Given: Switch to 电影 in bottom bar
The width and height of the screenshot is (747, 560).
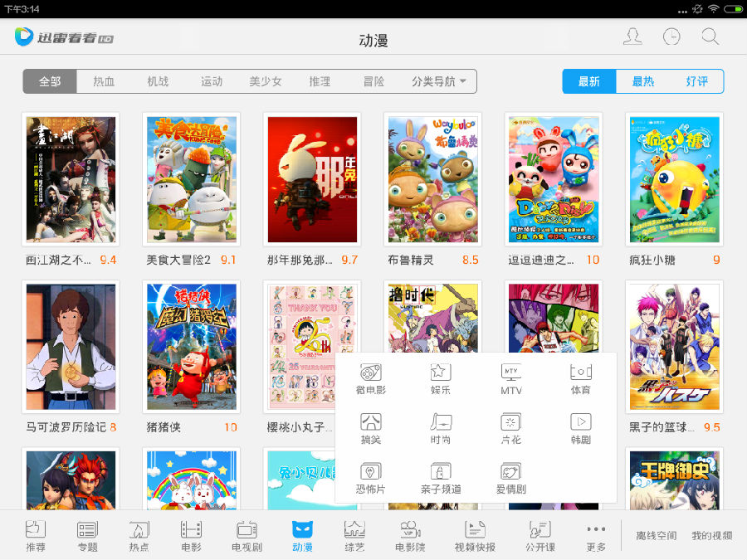Looking at the screenshot, I should click(191, 536).
